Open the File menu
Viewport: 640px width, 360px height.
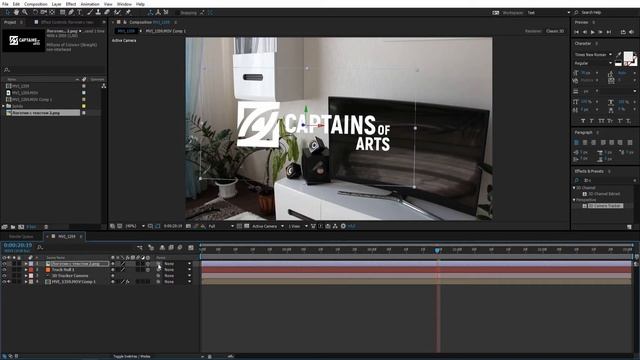(x=5, y=4)
